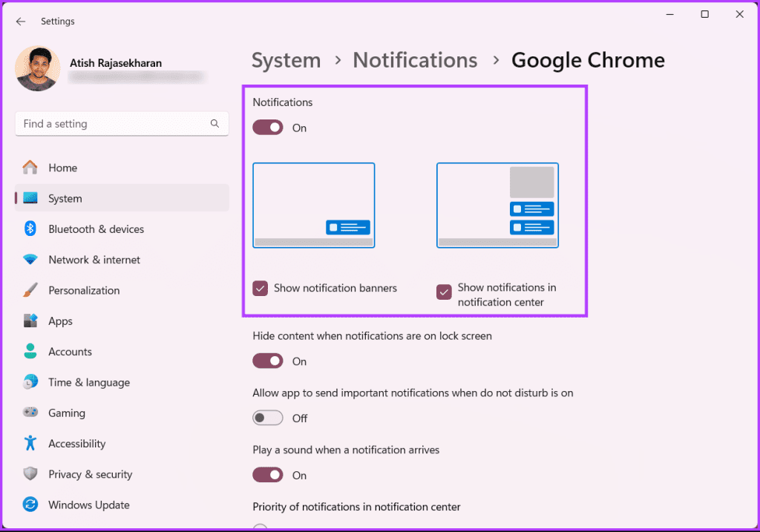Click the Personalization brush icon
This screenshot has width=760, height=532.
coord(30,290)
